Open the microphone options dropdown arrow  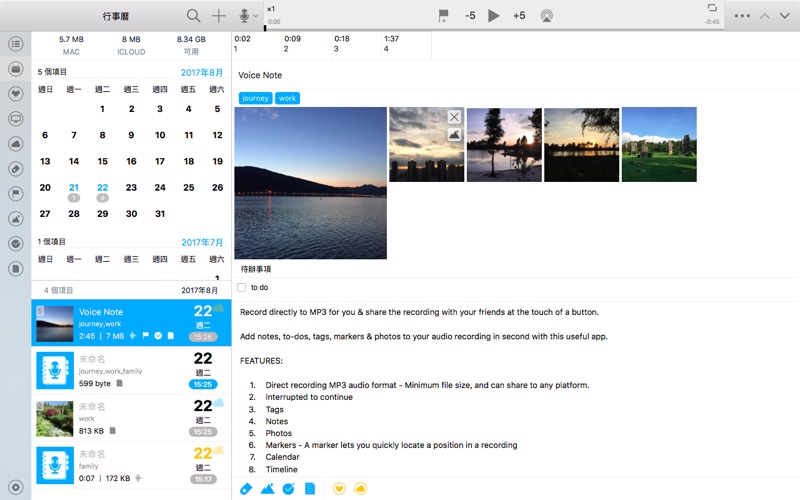(x=256, y=16)
